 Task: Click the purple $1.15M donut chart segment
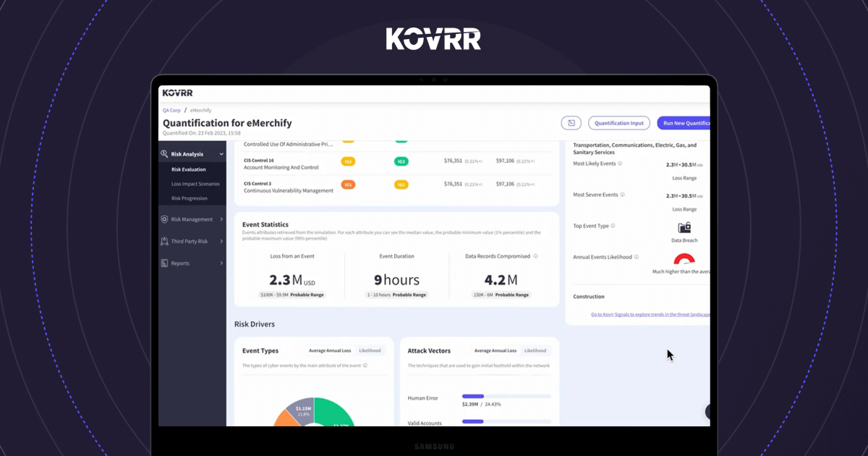304,409
